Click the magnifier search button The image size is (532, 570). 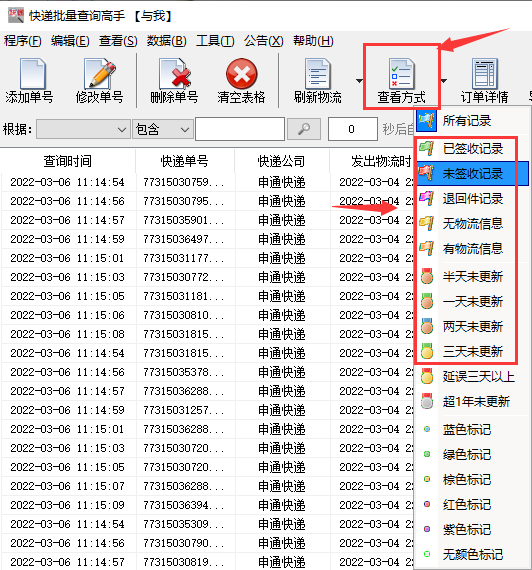(304, 129)
